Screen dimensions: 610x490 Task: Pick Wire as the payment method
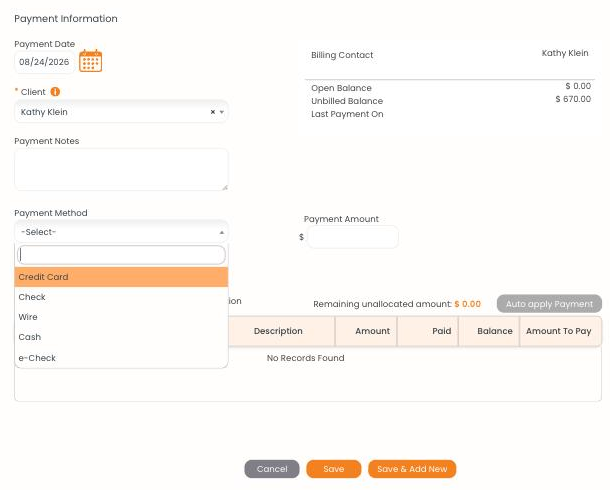click(x=121, y=317)
